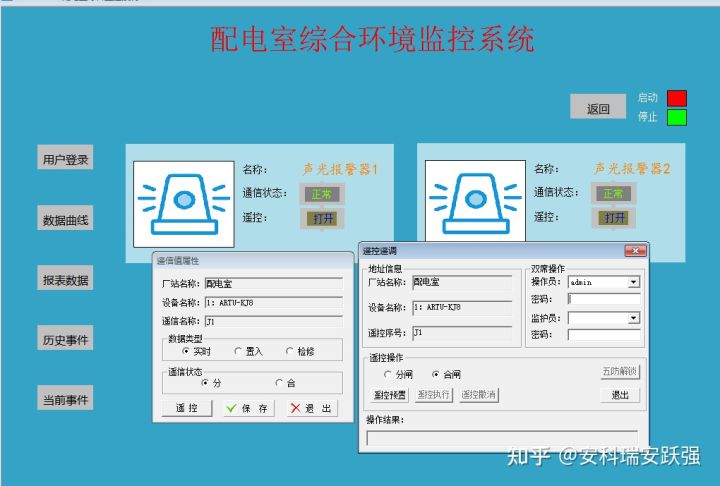Click the 声光报警器2 alarm light icon
Screen dimensions: 720x486
click(x=469, y=200)
